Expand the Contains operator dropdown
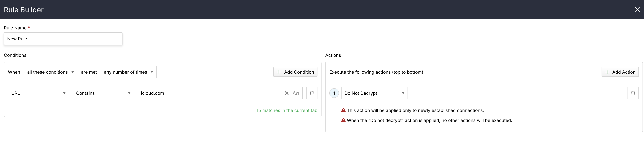The height and width of the screenshot is (146, 644). click(x=103, y=93)
